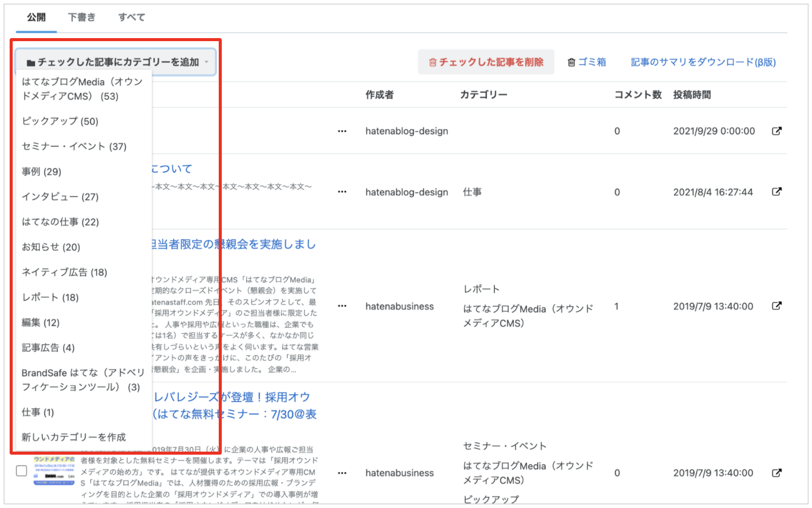Choose セミナー・イベント (37) in the category dropdown
This screenshot has width=812, height=508.
pos(74,146)
